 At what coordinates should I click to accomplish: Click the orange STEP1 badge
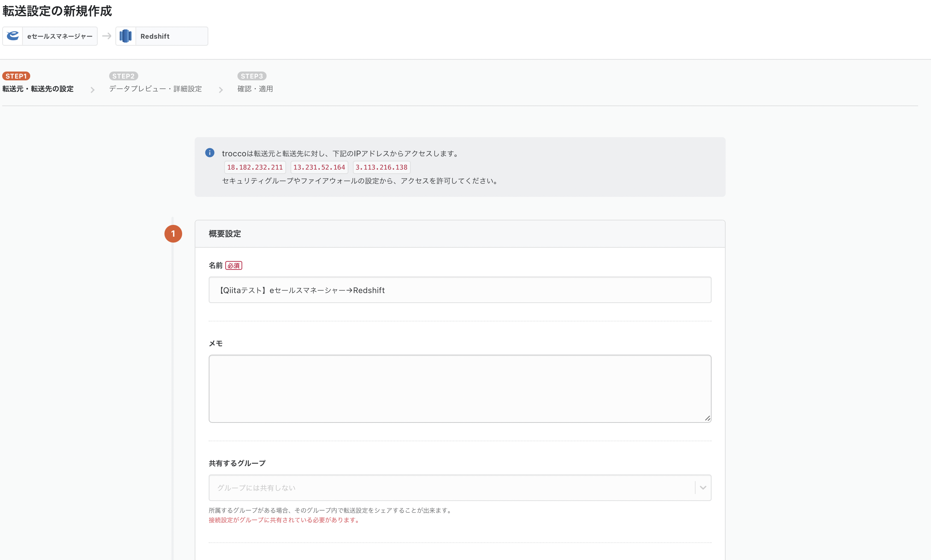16,76
